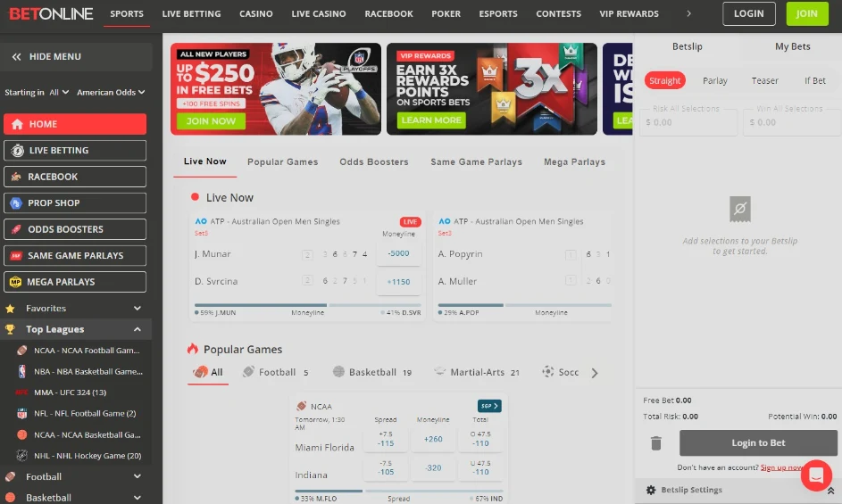Click the Live Betting stopwatch icon
The height and width of the screenshot is (504, 842).
tap(17, 150)
